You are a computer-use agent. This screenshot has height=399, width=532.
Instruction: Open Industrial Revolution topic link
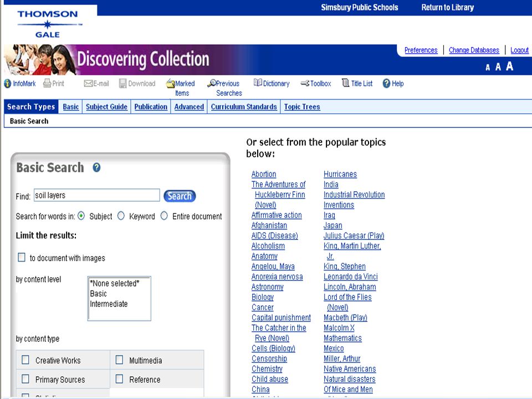[354, 195]
